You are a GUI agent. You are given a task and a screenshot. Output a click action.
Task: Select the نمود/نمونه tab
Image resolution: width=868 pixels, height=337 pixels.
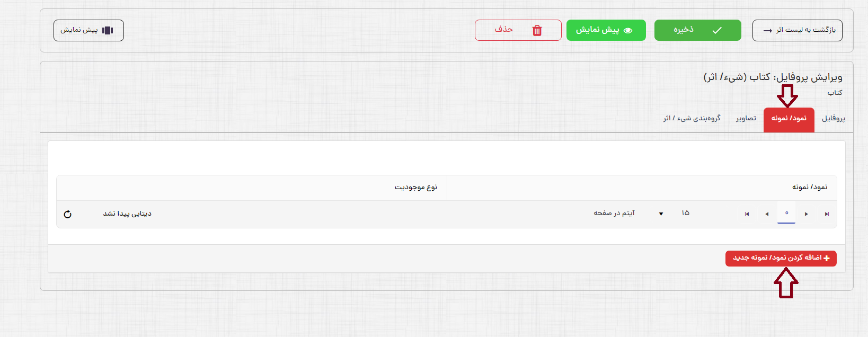coord(789,119)
